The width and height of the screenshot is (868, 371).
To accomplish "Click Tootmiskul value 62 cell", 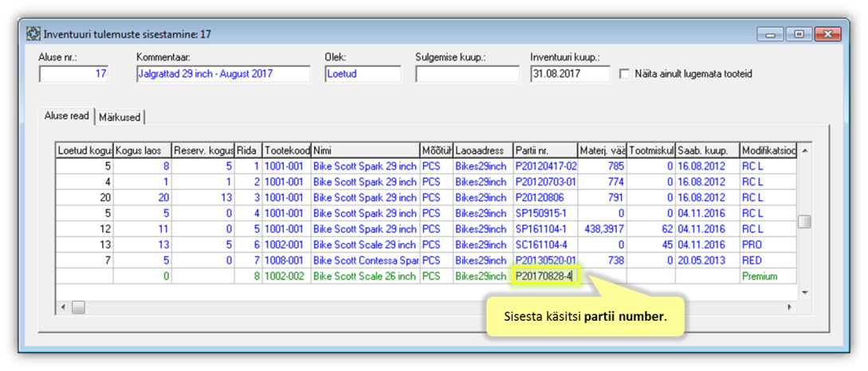I will pos(651,229).
